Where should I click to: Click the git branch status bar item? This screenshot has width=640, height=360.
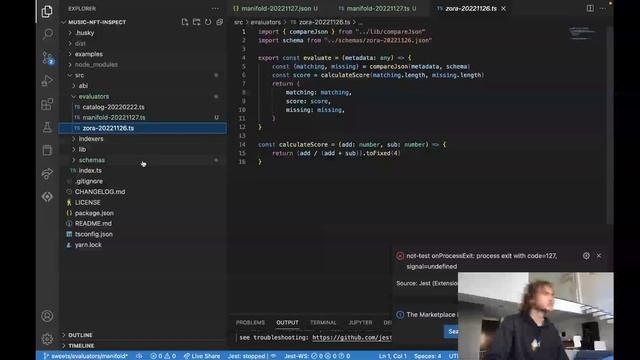[85, 356]
